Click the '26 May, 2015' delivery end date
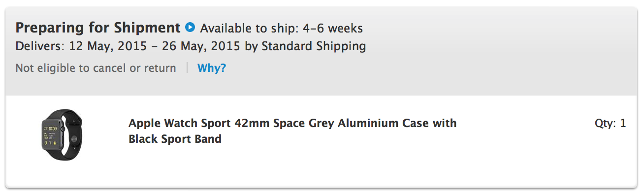 point(201,47)
